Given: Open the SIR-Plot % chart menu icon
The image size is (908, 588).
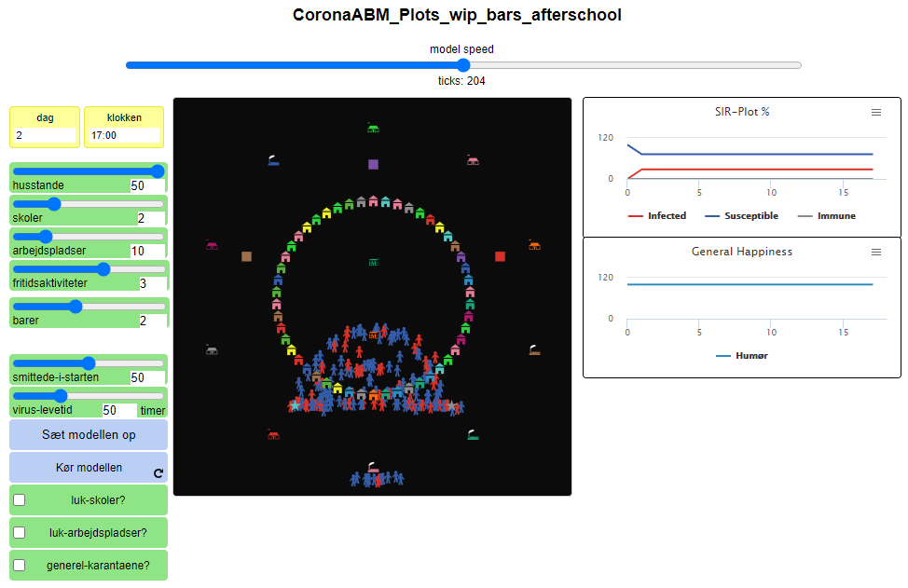Looking at the screenshot, I should (x=876, y=112).
